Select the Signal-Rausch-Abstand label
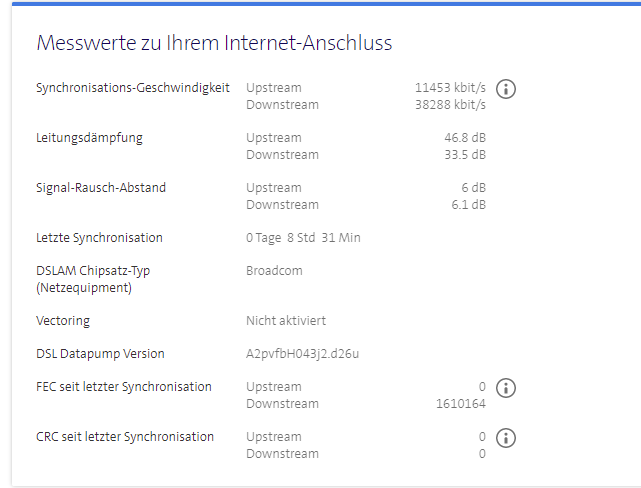The width and height of the screenshot is (641, 488). coord(101,188)
